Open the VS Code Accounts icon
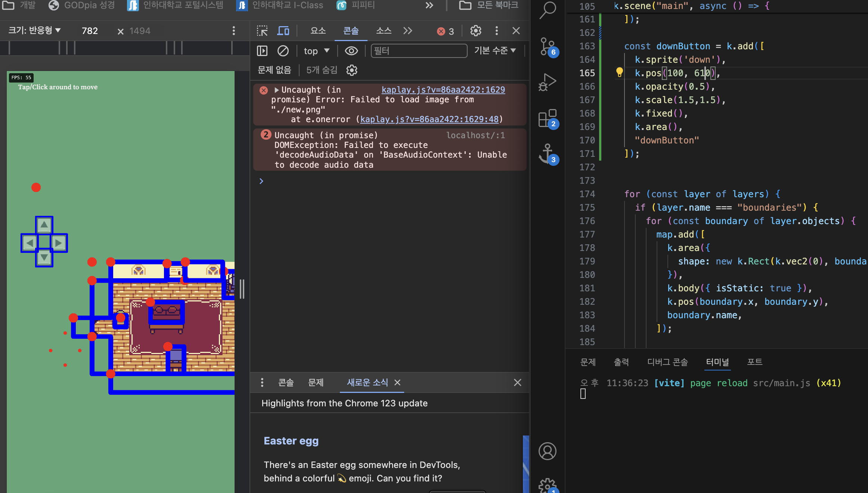This screenshot has width=868, height=493. click(x=548, y=451)
